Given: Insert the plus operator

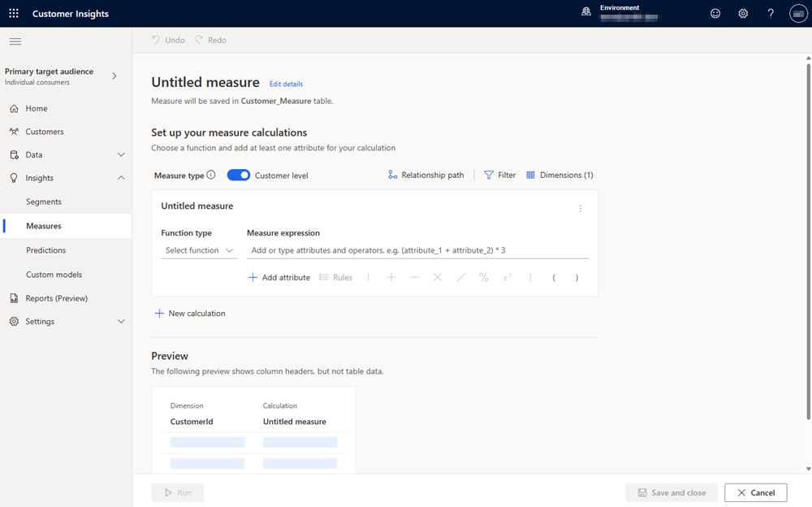Looking at the screenshot, I should click(x=391, y=277).
